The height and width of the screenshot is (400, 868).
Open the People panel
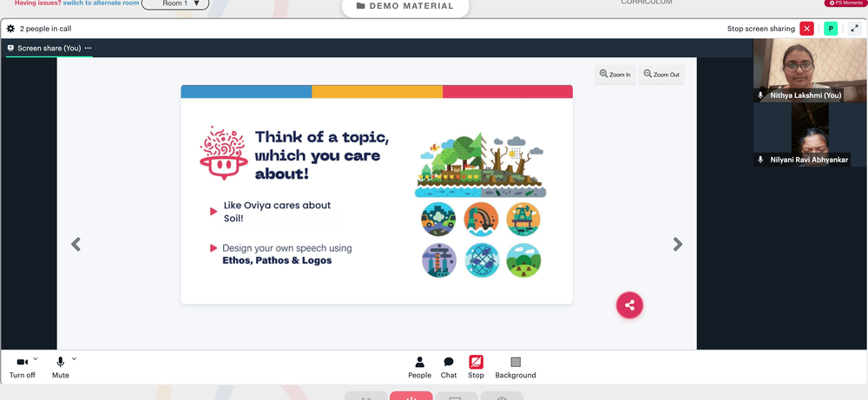click(419, 367)
